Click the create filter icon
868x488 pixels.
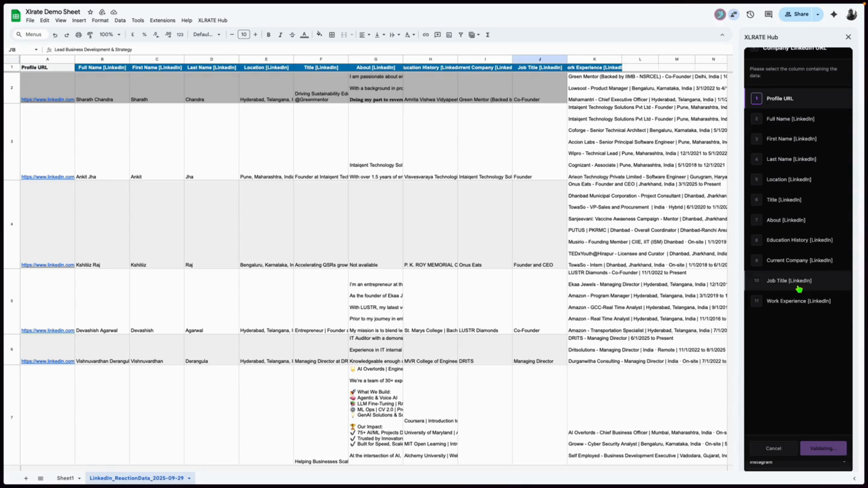pos(461,35)
